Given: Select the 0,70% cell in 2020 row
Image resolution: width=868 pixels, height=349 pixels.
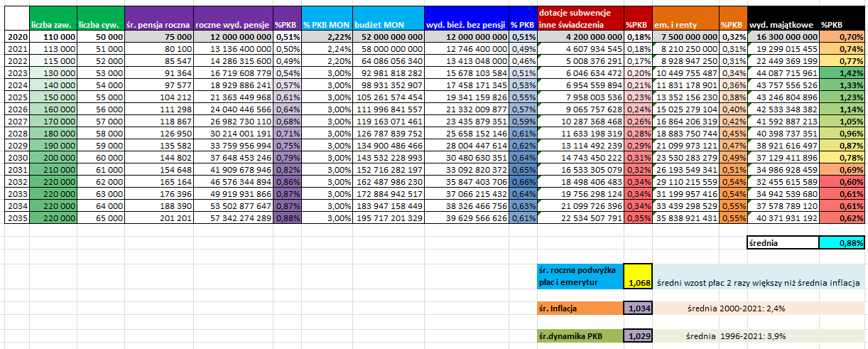Looking at the screenshot, I should coord(842,37).
